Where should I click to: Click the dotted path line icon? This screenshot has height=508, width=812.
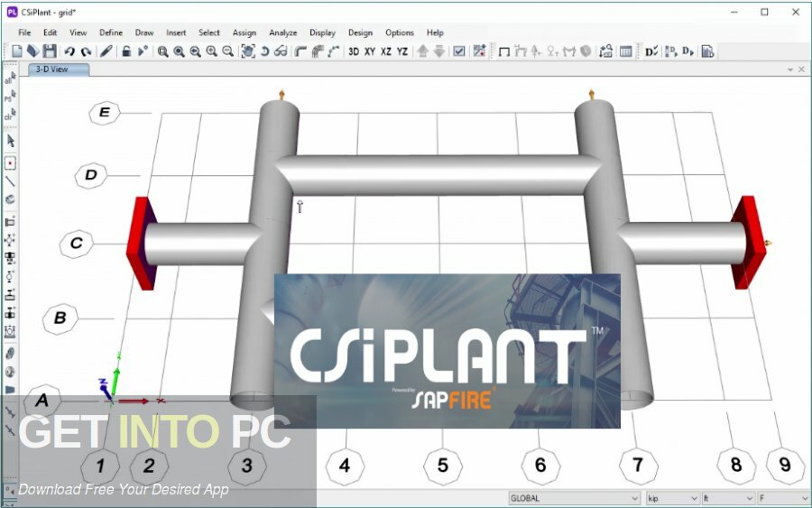pyautogui.click(x=334, y=51)
